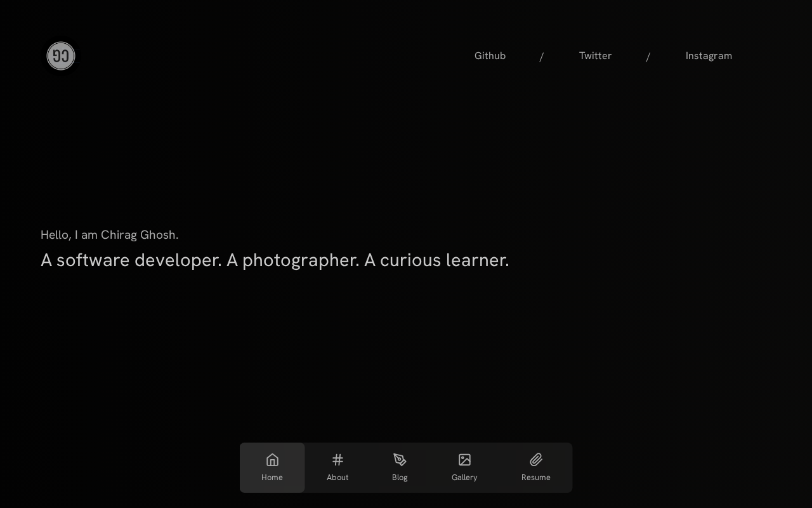Screen dimensions: 812x508
Task: Click the About hash icon
Action: [x=337, y=460]
